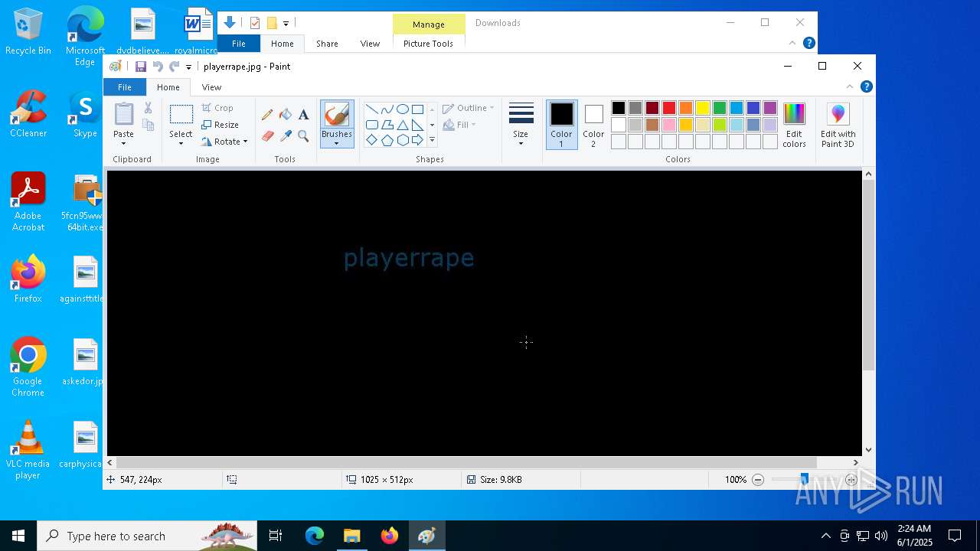
Task: Choose the Diamond shape
Action: tap(371, 140)
